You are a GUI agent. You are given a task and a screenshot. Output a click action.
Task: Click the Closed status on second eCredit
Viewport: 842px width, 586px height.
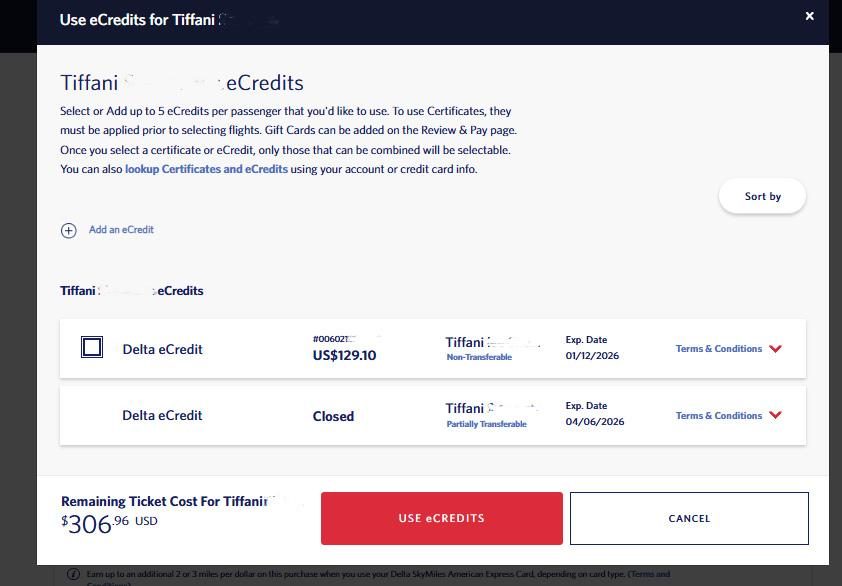333,416
